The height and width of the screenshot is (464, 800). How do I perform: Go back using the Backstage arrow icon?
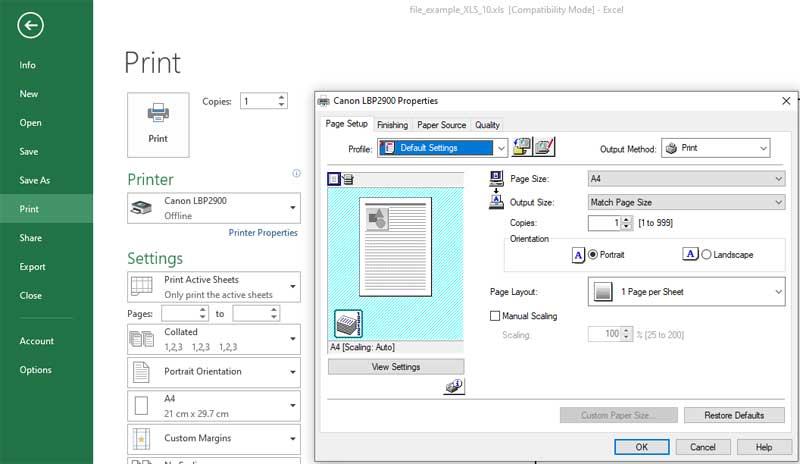pyautogui.click(x=30, y=25)
